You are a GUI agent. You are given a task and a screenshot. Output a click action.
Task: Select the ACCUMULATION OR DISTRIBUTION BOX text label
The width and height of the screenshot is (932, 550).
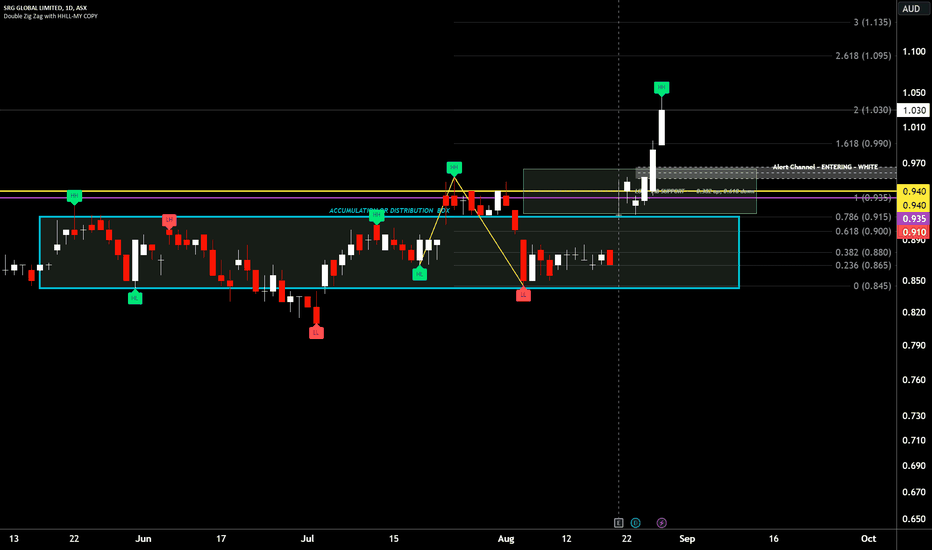[389, 210]
